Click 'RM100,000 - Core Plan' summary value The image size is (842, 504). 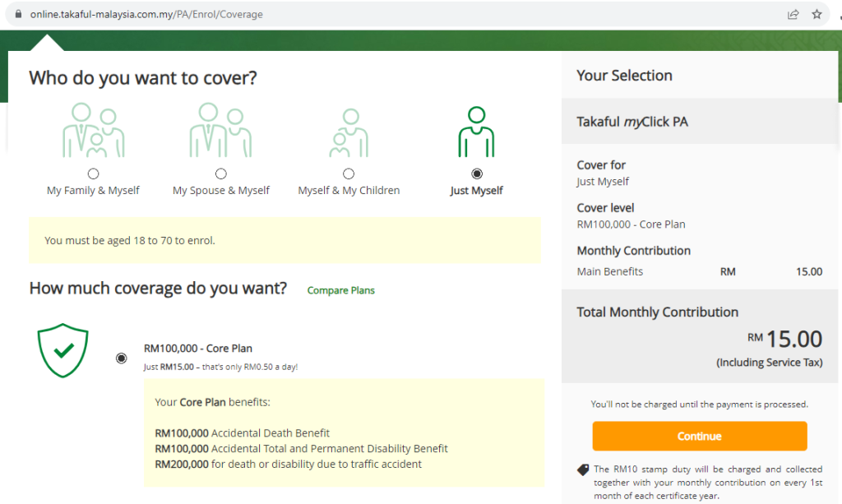click(631, 224)
